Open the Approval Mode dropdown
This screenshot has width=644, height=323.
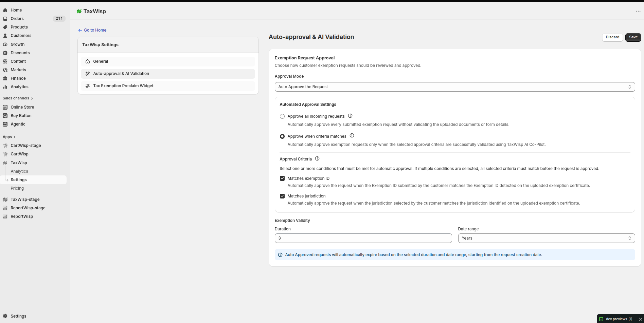pos(455,87)
